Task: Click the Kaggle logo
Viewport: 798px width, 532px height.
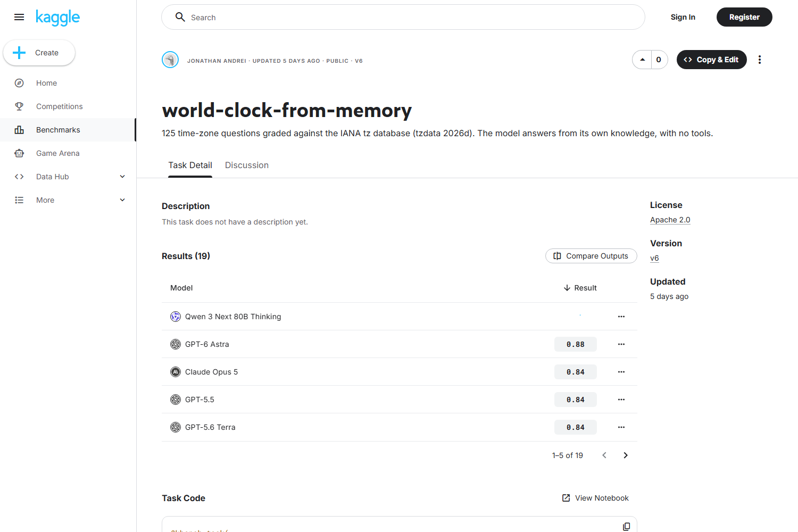Action: point(57,18)
